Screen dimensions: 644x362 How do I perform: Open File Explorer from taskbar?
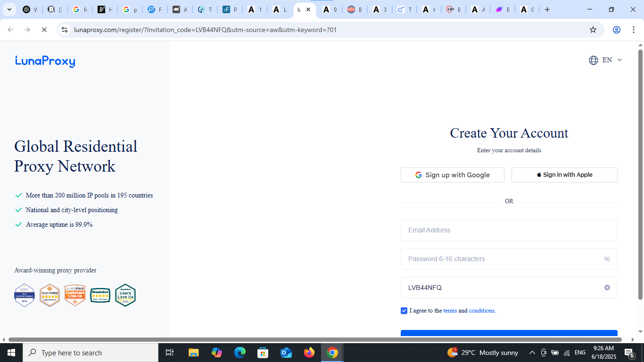pos(194,353)
